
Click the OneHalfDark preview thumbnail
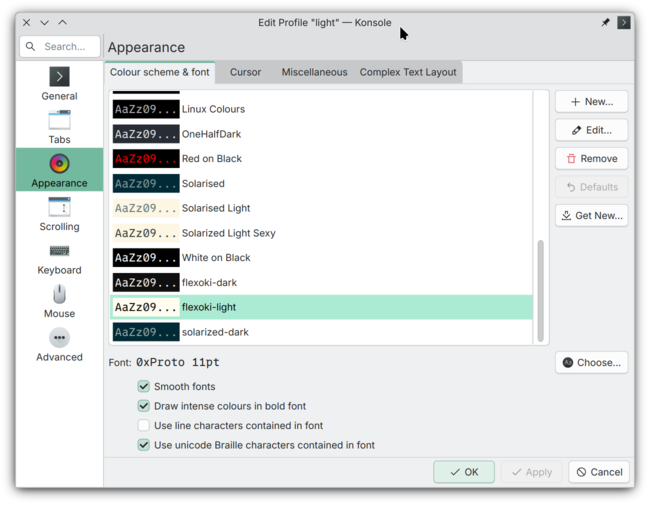pyautogui.click(x=146, y=134)
